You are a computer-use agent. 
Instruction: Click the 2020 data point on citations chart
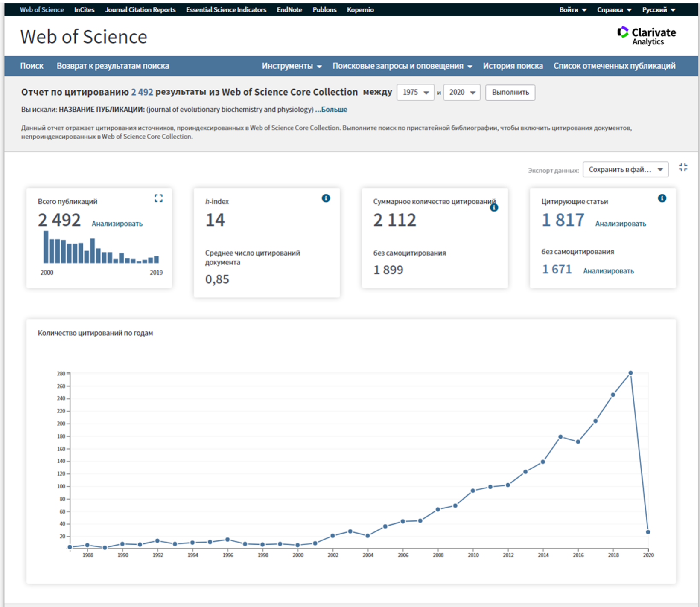(648, 532)
